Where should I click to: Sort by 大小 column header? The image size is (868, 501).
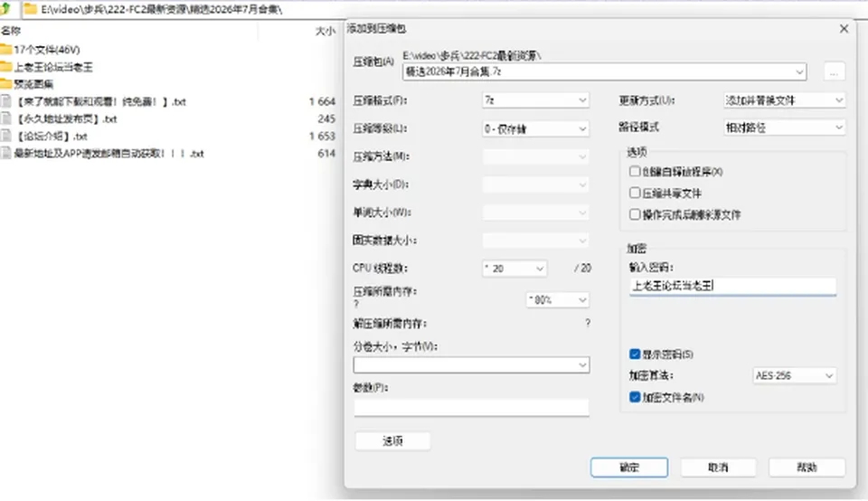(x=325, y=31)
